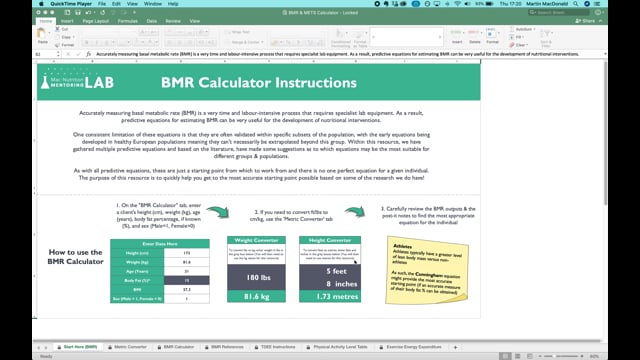
Task: Open the Edit menu in menu bar
Action: (x=116, y=4)
